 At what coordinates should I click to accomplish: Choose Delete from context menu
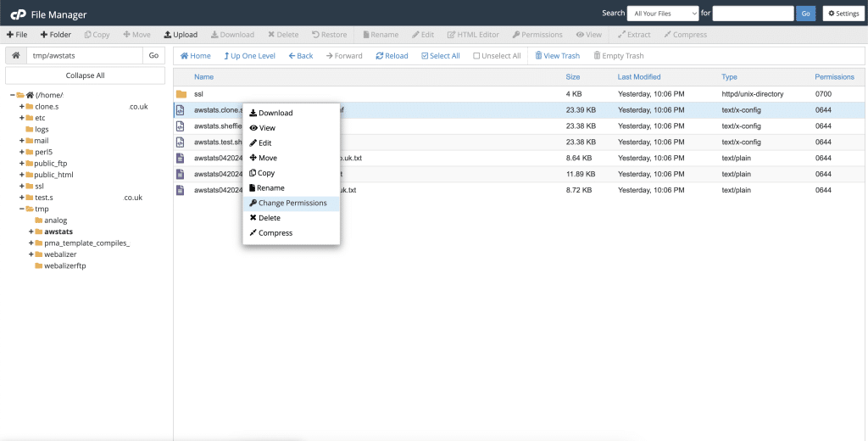tap(292, 218)
